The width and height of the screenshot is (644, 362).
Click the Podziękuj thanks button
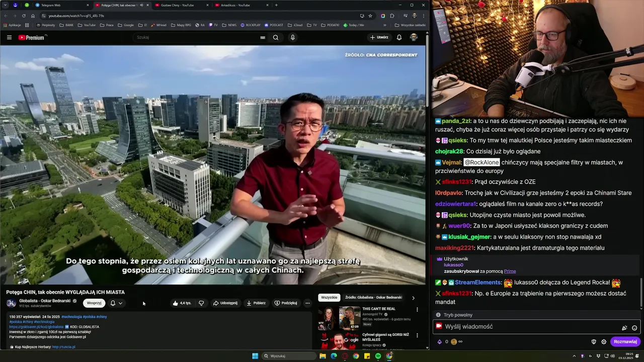pyautogui.click(x=286, y=303)
